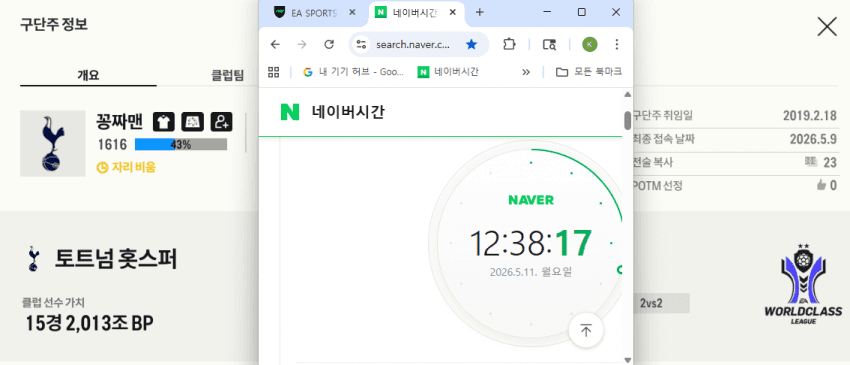
Task: Click the page scrollbar up arrow
Action: pos(628,94)
